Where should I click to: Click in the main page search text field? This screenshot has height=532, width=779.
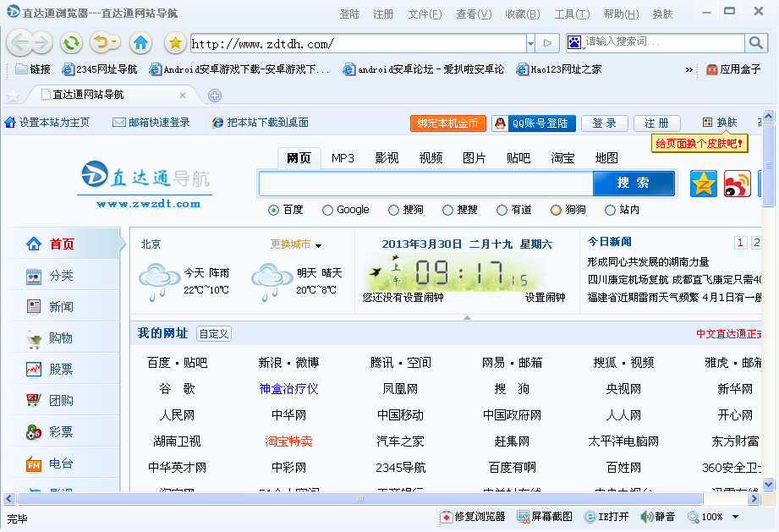[425, 184]
